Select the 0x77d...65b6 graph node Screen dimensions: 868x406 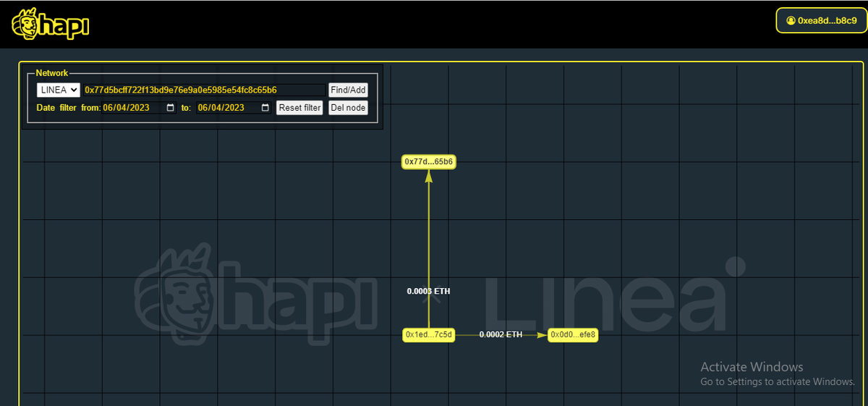click(429, 162)
